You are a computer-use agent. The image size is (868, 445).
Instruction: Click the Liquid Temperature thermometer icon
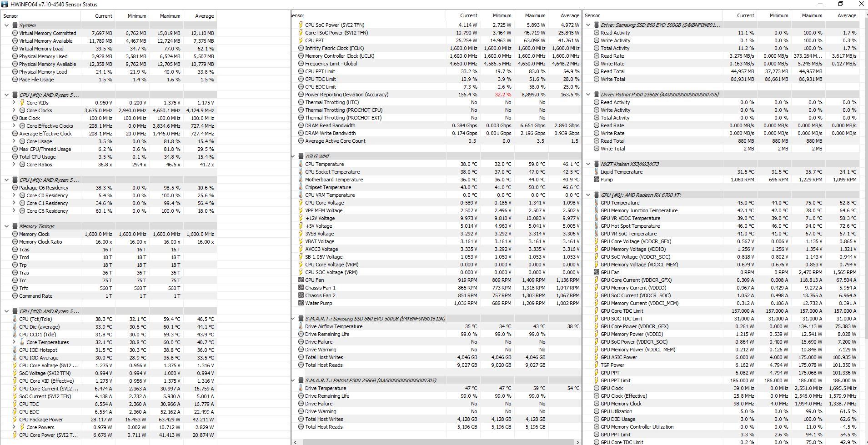click(596, 172)
